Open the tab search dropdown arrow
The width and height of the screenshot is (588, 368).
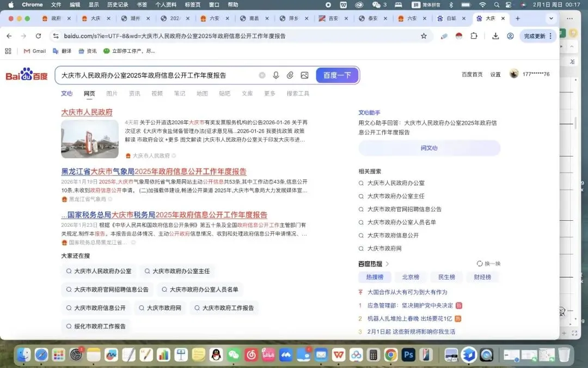pyautogui.click(x=551, y=19)
